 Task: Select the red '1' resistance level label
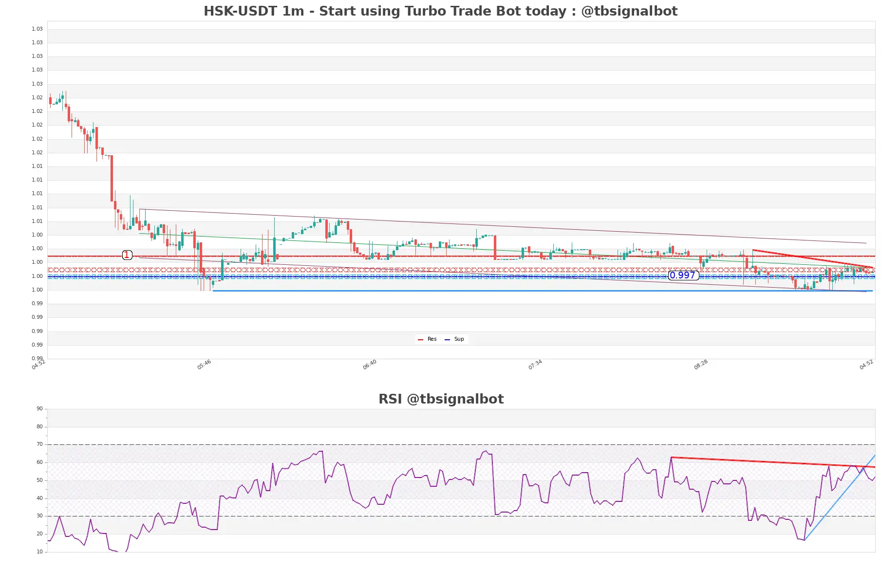127,255
